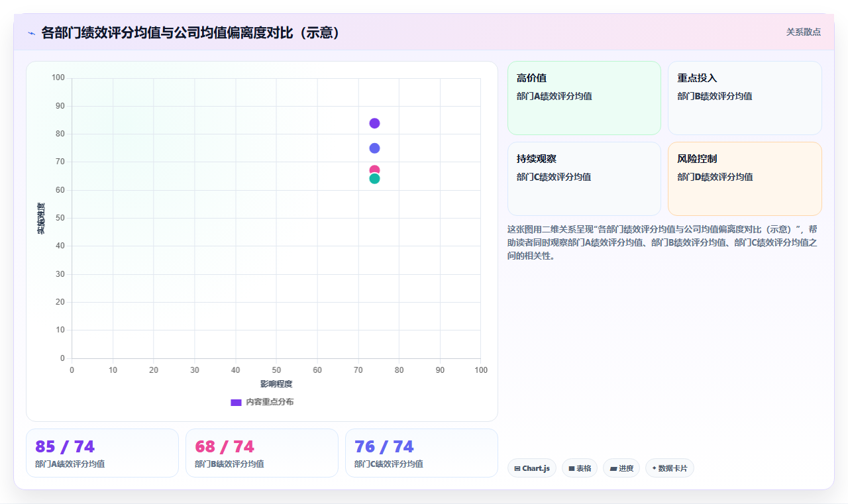The height and width of the screenshot is (504, 848).
Task: Click the 100 tick on the y-axis
Action: 58,78
